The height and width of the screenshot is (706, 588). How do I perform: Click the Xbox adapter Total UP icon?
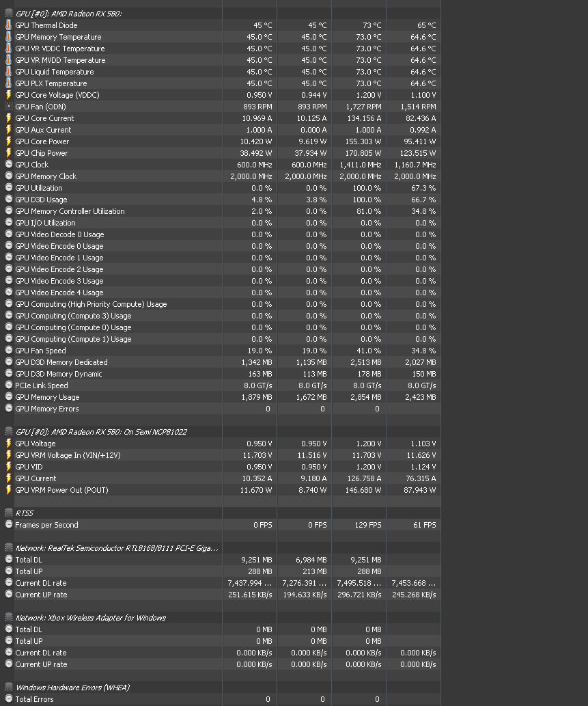pyautogui.click(x=9, y=640)
